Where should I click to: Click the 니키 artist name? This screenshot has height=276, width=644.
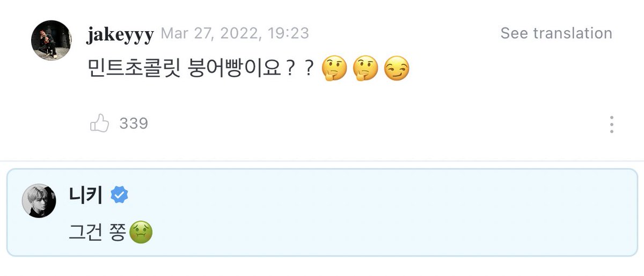pos(86,195)
